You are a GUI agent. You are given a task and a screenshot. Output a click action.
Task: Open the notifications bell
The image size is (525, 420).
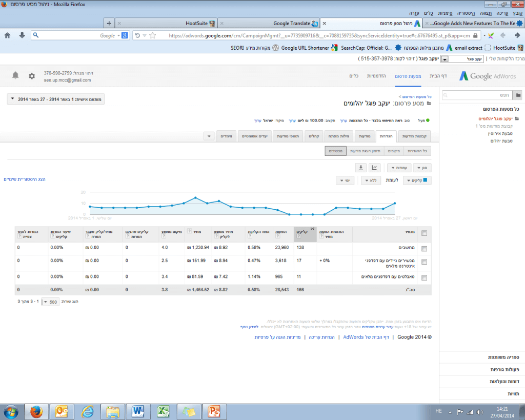[x=15, y=76]
